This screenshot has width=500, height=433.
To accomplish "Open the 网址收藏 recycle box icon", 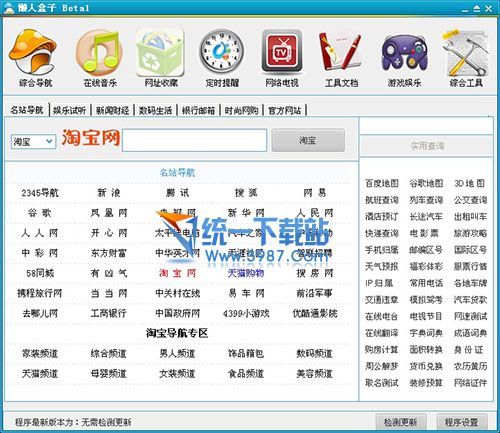I will [x=161, y=52].
